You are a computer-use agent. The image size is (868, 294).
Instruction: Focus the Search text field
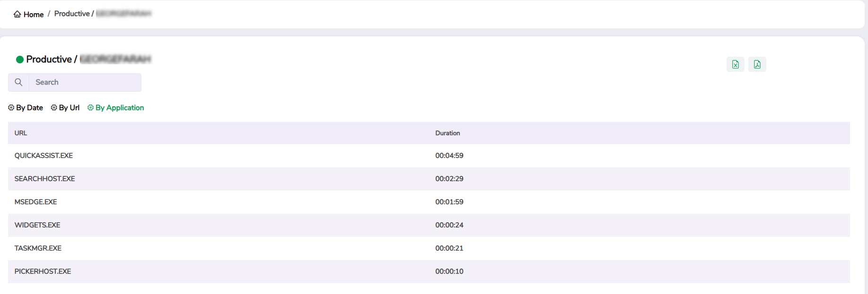(85, 82)
